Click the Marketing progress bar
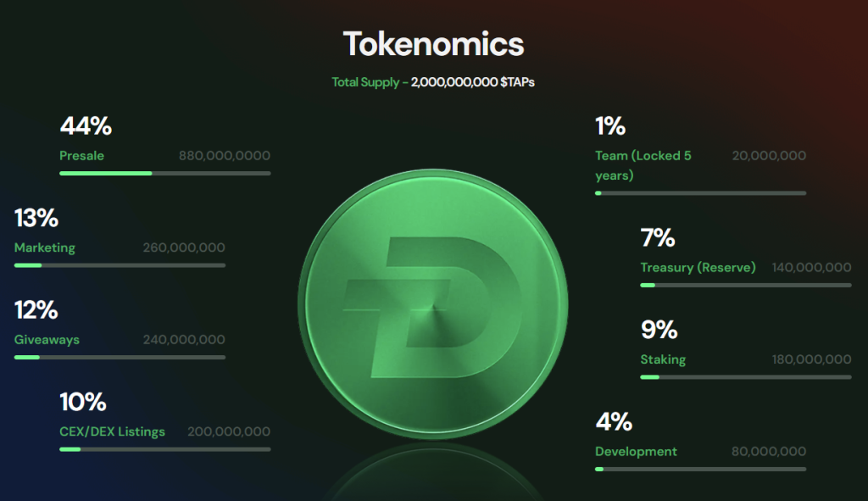The image size is (868, 501). [120, 265]
